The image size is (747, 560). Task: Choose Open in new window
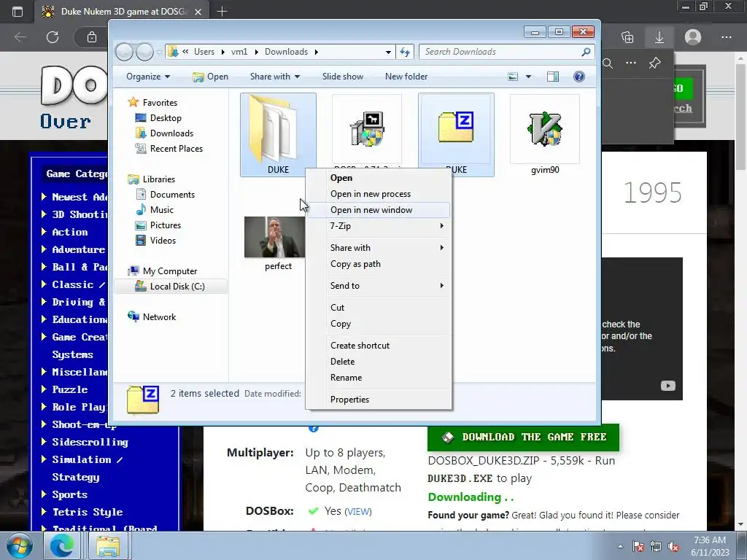(x=379, y=210)
